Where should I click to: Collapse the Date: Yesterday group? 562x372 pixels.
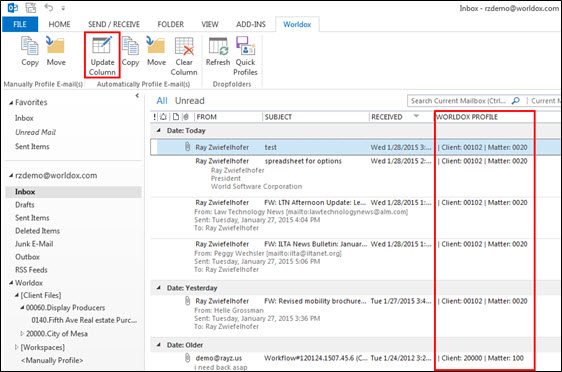click(x=158, y=288)
